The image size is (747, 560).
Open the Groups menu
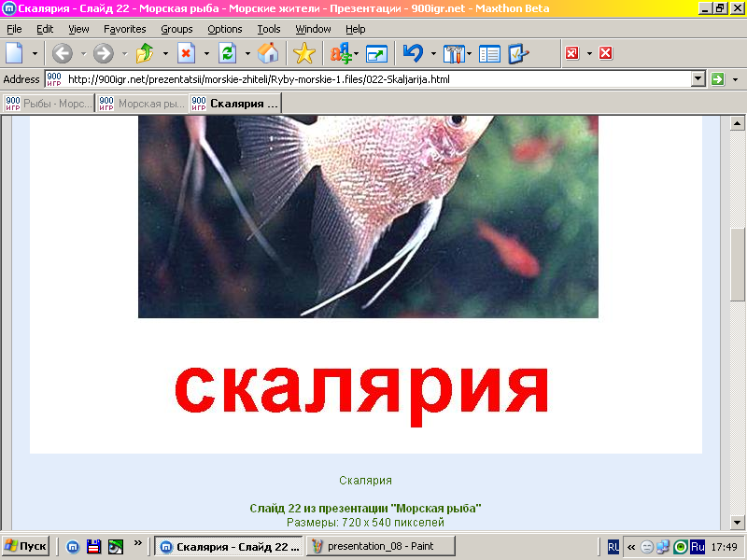point(176,29)
